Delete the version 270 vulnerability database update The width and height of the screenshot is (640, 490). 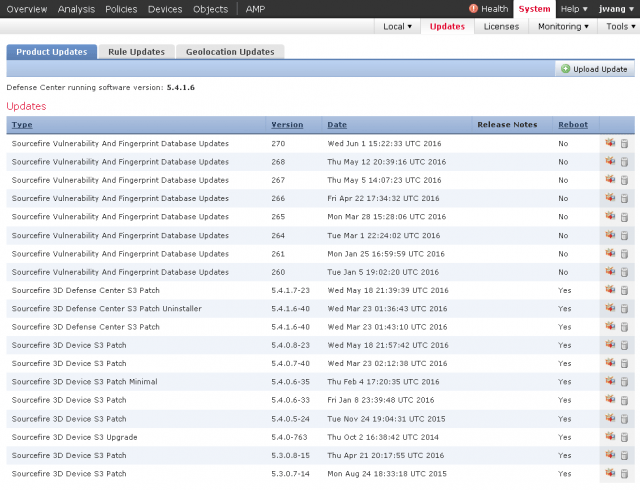coord(624,144)
